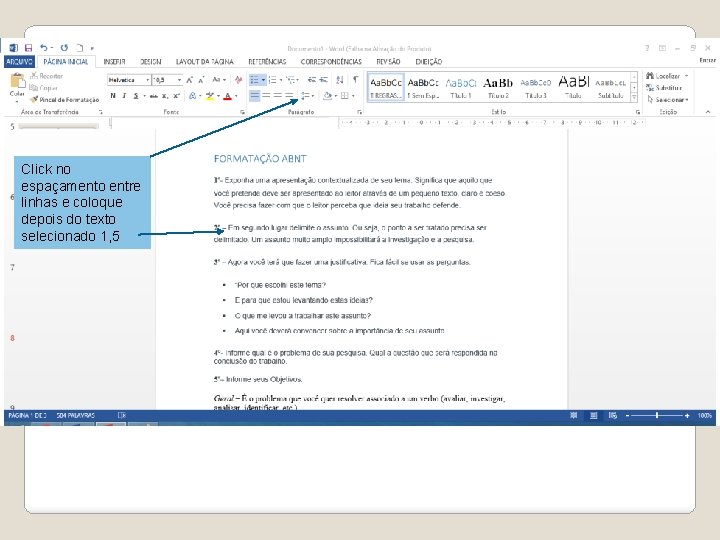Image resolution: width=720 pixels, height=540 pixels.
Task: Toggle superscript formatting
Action: point(176,96)
